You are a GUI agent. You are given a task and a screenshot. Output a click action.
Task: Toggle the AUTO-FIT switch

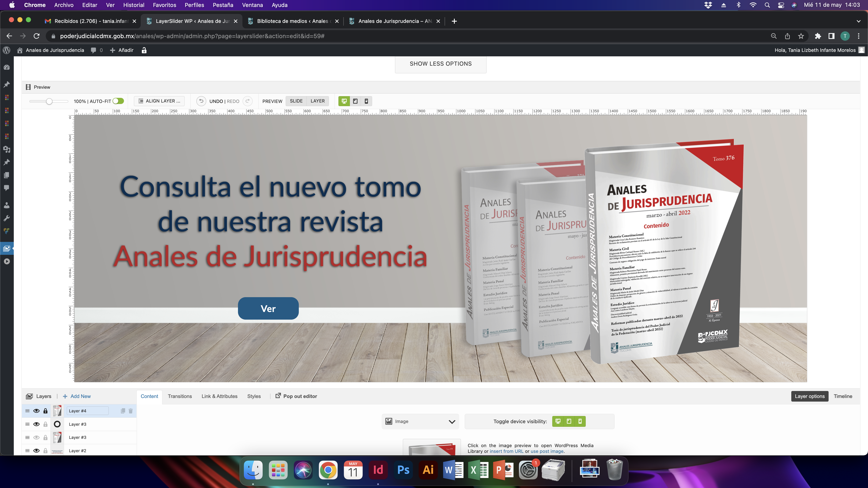click(x=118, y=101)
